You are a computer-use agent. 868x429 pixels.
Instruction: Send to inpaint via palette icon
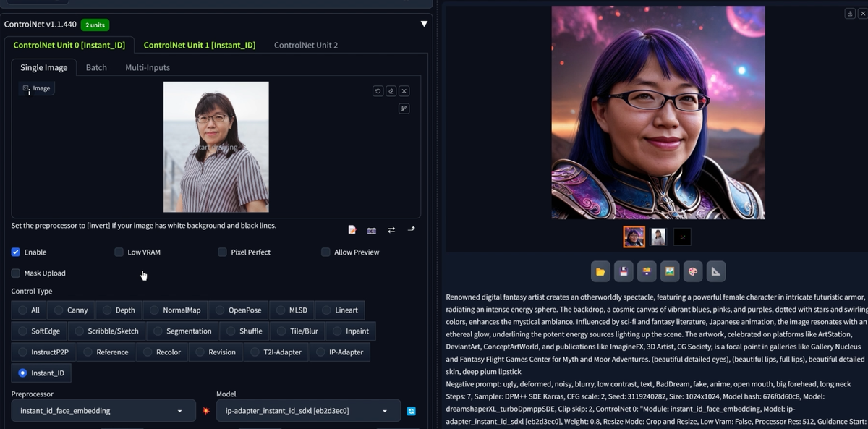click(693, 272)
